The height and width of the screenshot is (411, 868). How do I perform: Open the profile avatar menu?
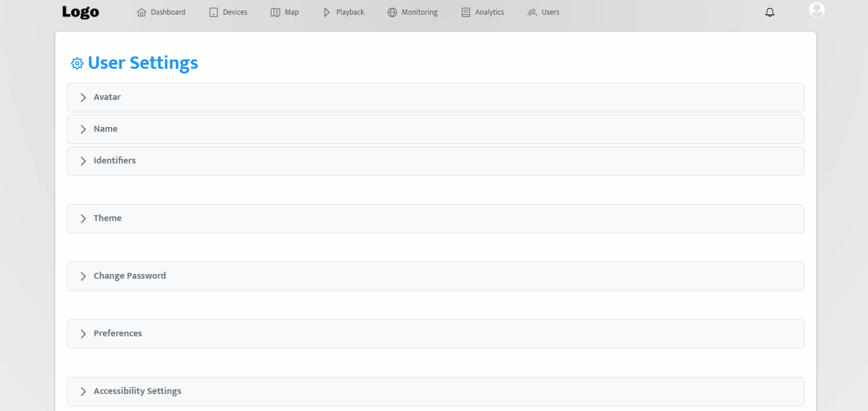[x=816, y=10]
